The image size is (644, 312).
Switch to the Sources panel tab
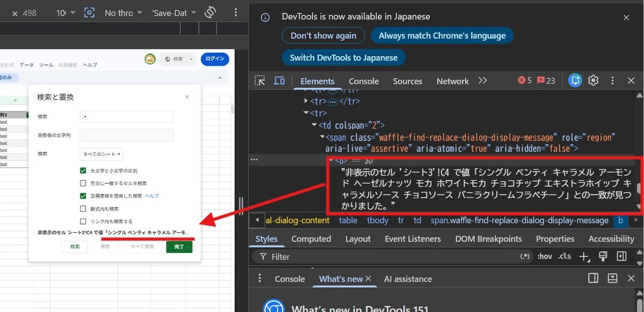[x=407, y=81]
